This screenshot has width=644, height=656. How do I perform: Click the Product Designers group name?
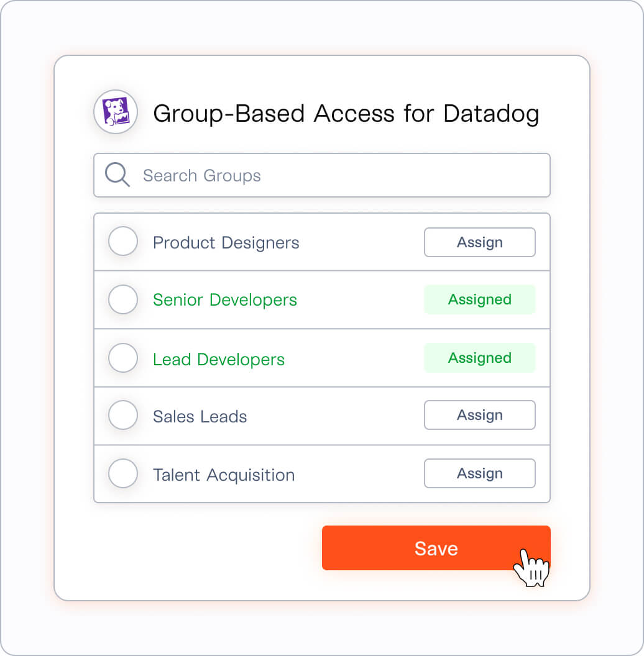point(226,243)
